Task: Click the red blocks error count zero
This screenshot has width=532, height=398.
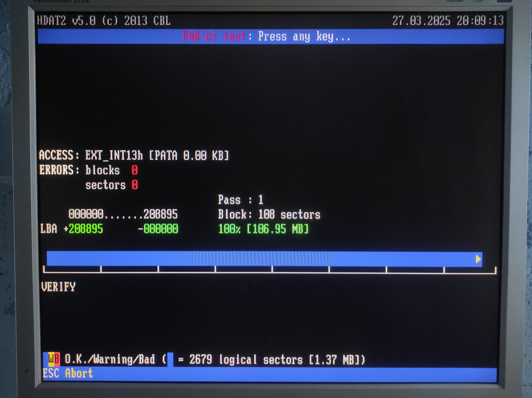Action: tap(135, 170)
